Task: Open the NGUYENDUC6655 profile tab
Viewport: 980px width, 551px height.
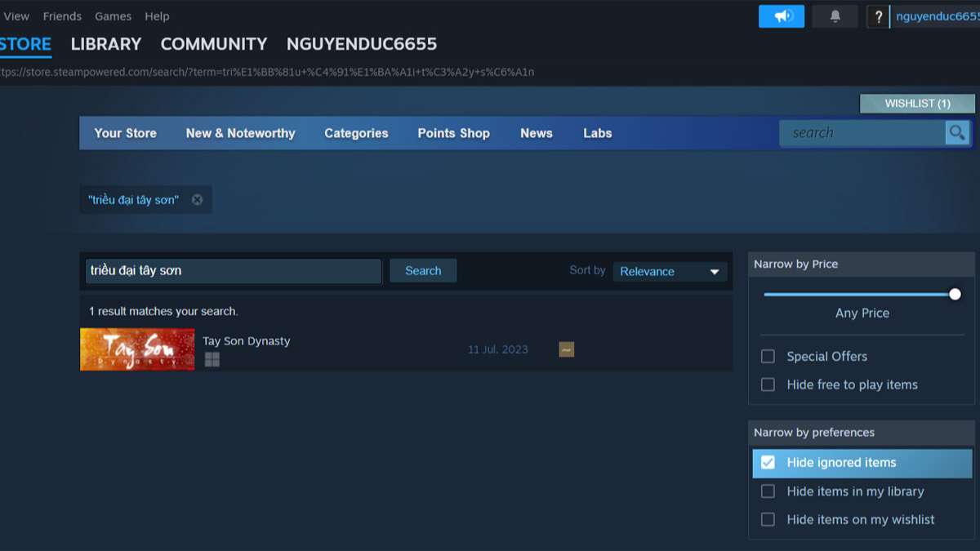Action: pyautogui.click(x=362, y=44)
